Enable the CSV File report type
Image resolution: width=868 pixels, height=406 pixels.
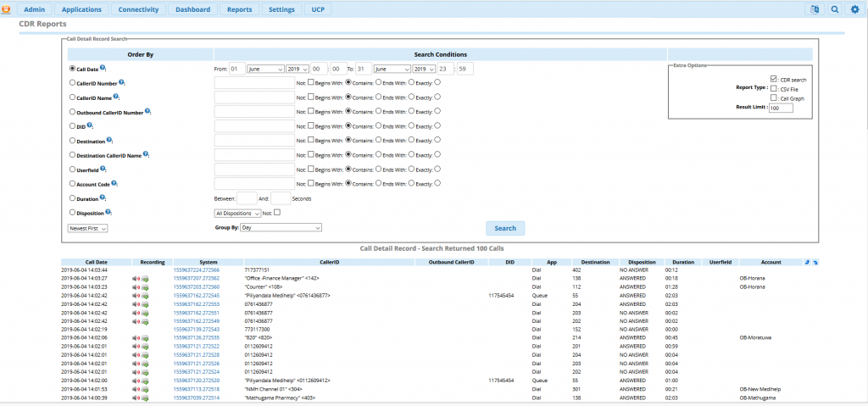[774, 89]
